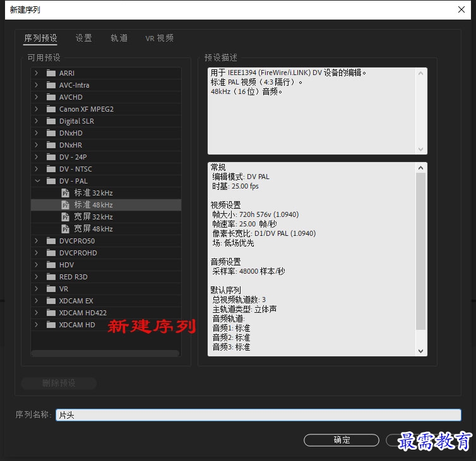Click preset icon for 宽屏 48kHz
Screen dimensions: 476x461
(65, 229)
